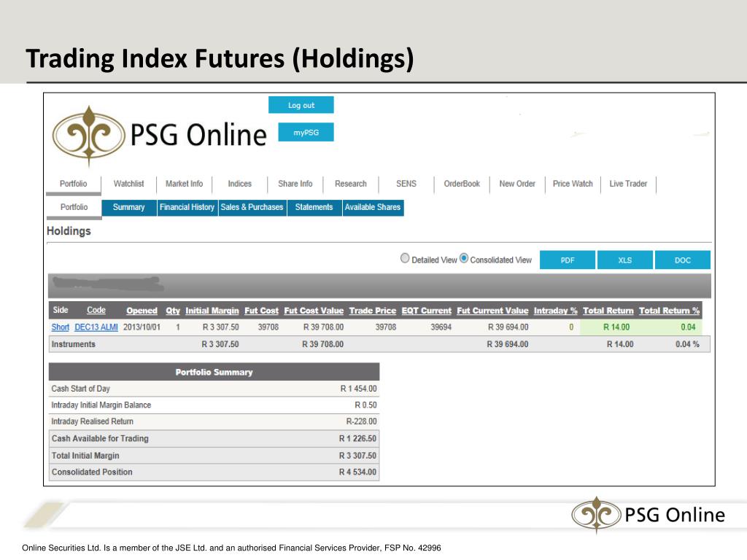Click Intraday Realised Return value R-228.00
Screen dimensions: 747x560
tap(361, 421)
